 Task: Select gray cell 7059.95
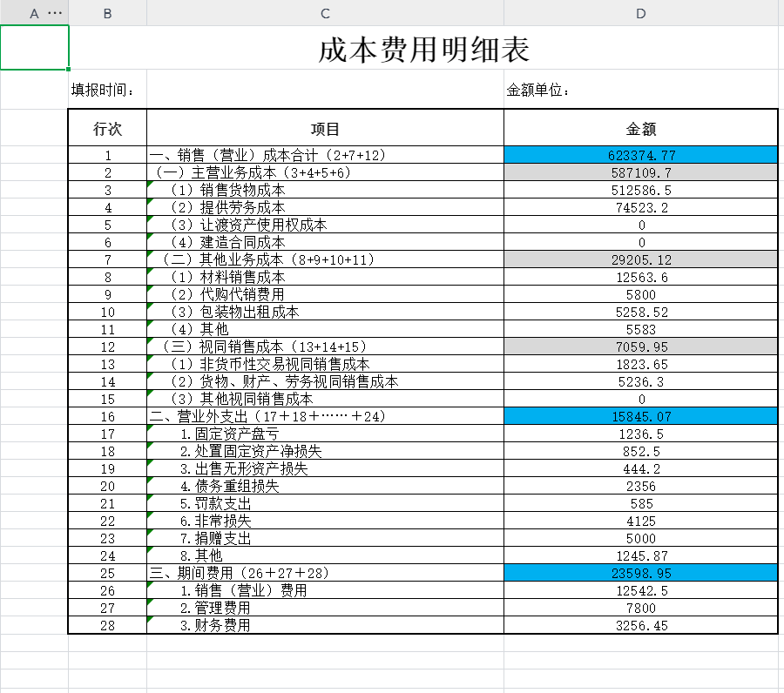[x=641, y=346]
